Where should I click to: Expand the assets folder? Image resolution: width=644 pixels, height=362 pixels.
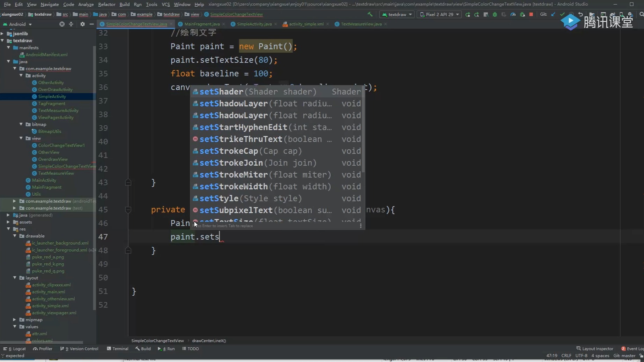coord(8,222)
